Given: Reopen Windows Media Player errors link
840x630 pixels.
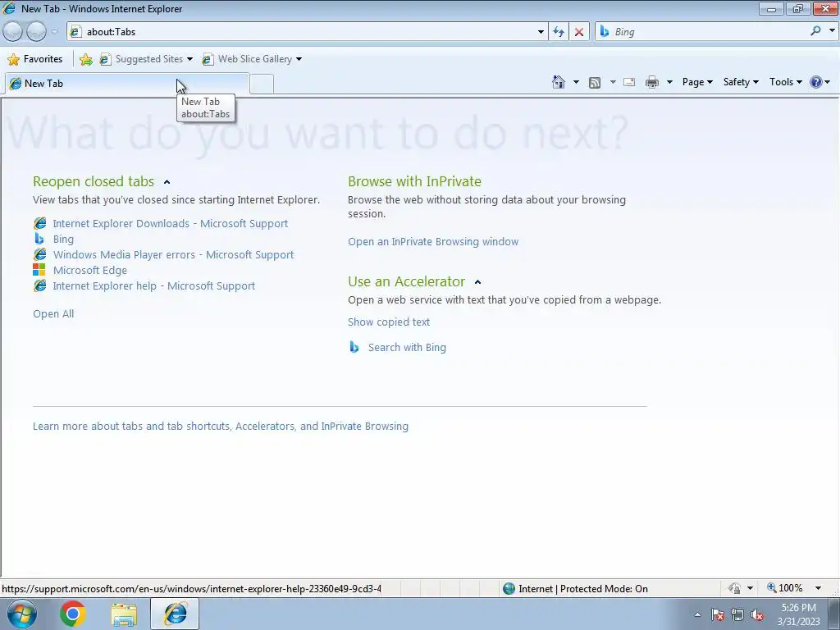Looking at the screenshot, I should click(x=173, y=254).
